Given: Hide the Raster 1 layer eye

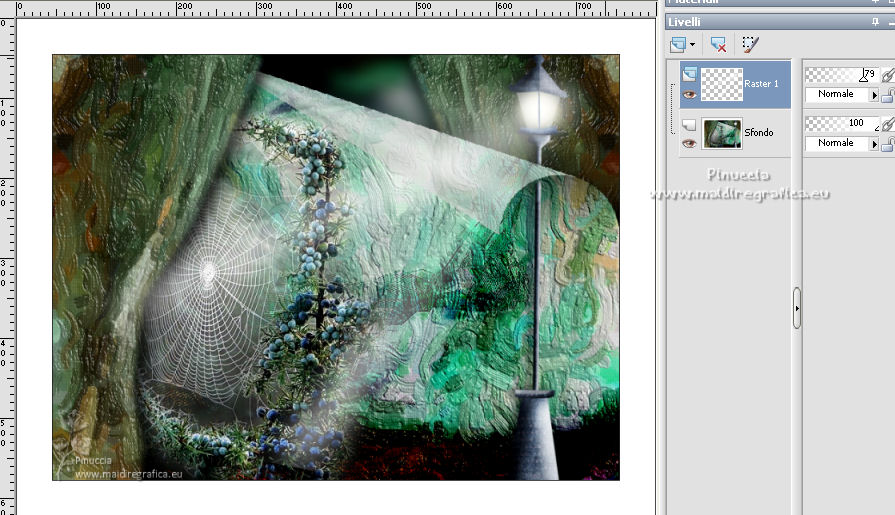Looking at the screenshot, I should coord(690,95).
